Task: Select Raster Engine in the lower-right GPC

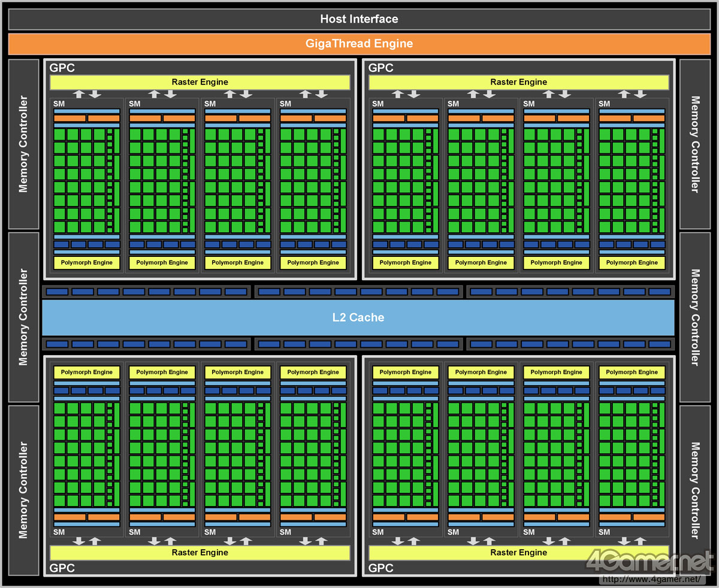Action: click(518, 552)
